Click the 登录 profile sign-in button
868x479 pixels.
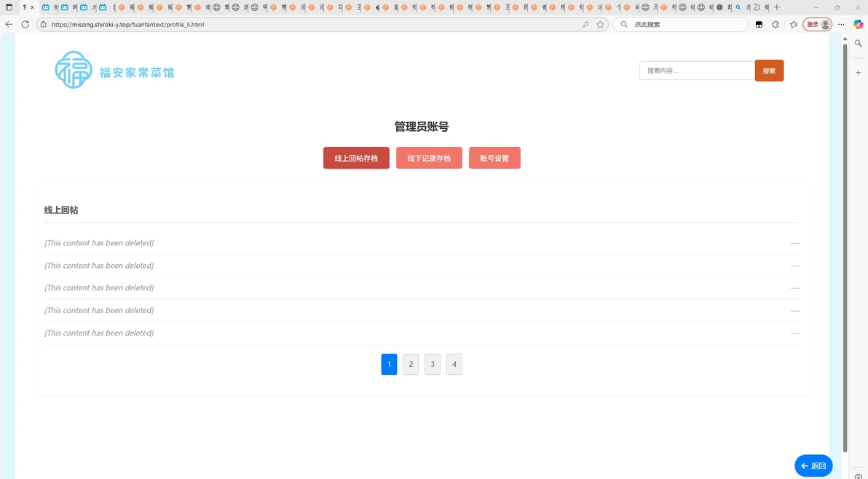point(817,24)
